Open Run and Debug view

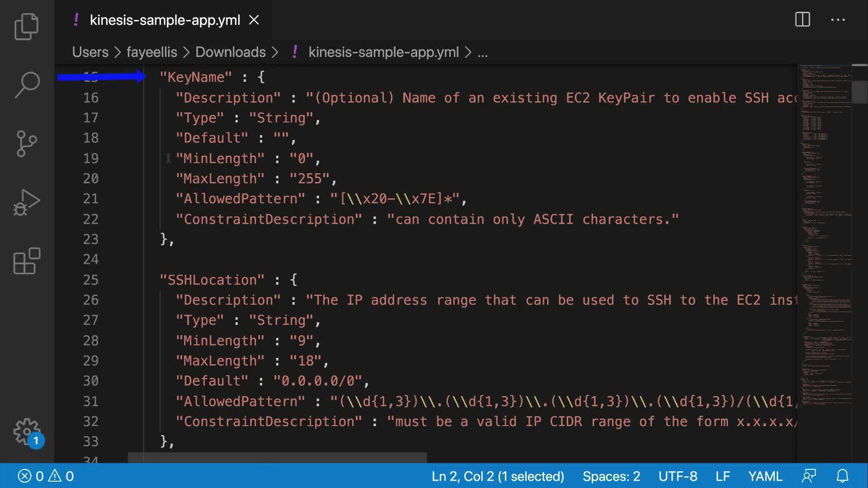pos(27,202)
